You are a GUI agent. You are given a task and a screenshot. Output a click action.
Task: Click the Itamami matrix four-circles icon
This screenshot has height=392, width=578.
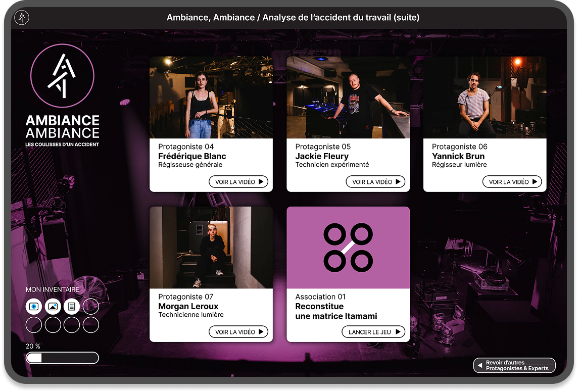coord(348,247)
